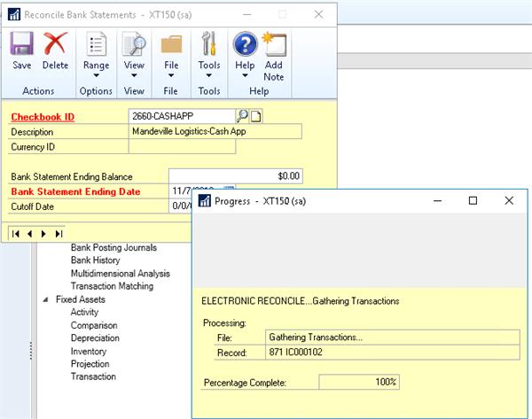The image size is (532, 419).
Task: Select Inventory under Fixed Assets
Action: coord(89,351)
